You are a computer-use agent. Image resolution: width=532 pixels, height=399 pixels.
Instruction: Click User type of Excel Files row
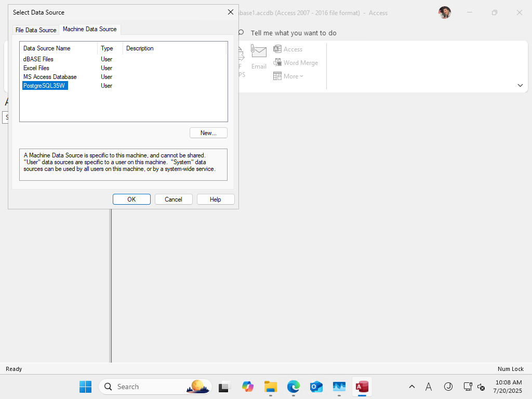(107, 68)
